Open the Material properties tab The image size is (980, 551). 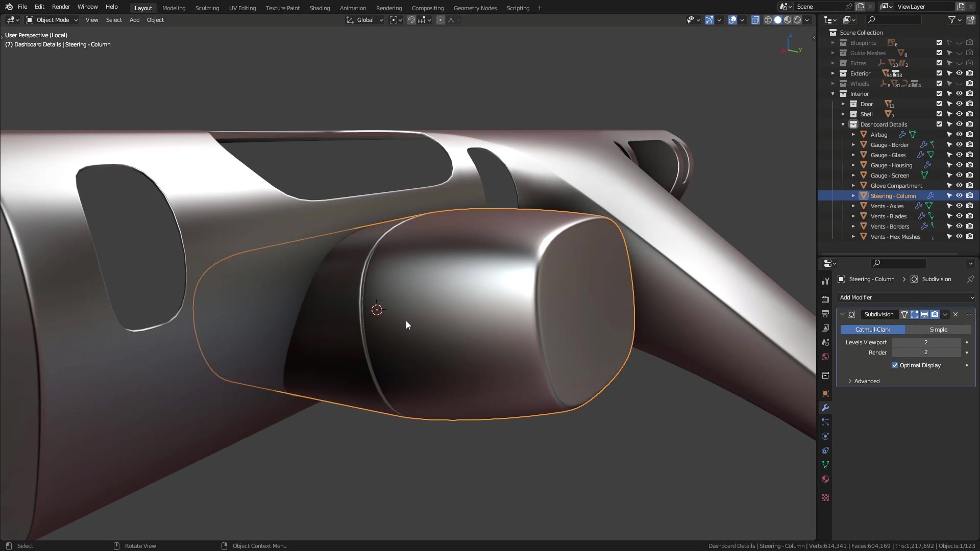point(825,479)
